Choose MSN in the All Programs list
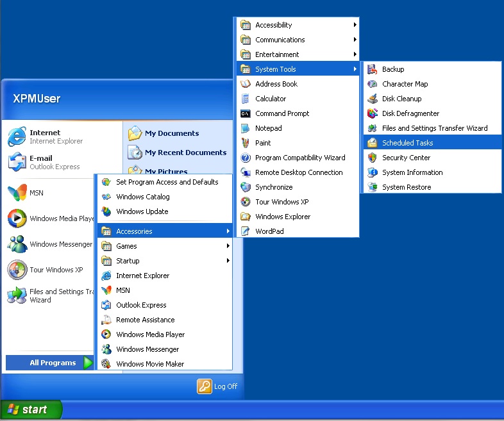Image resolution: width=504 pixels, height=421 pixels. (165, 290)
